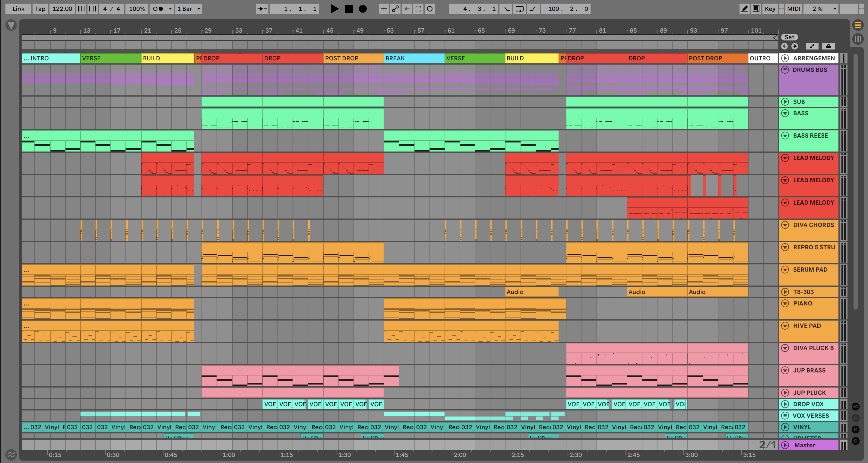This screenshot has width=868, height=463.
Task: Enable the Follow playback arrow button
Action: pyautogui.click(x=262, y=9)
